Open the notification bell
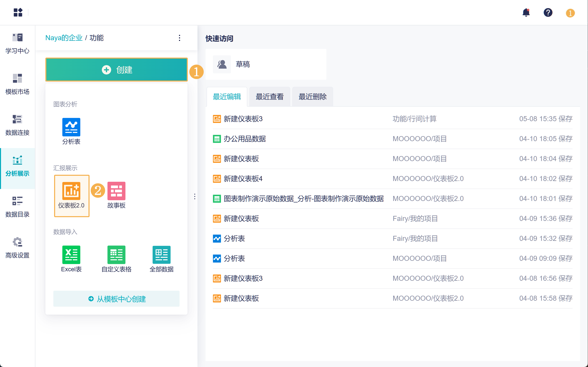 click(x=526, y=12)
